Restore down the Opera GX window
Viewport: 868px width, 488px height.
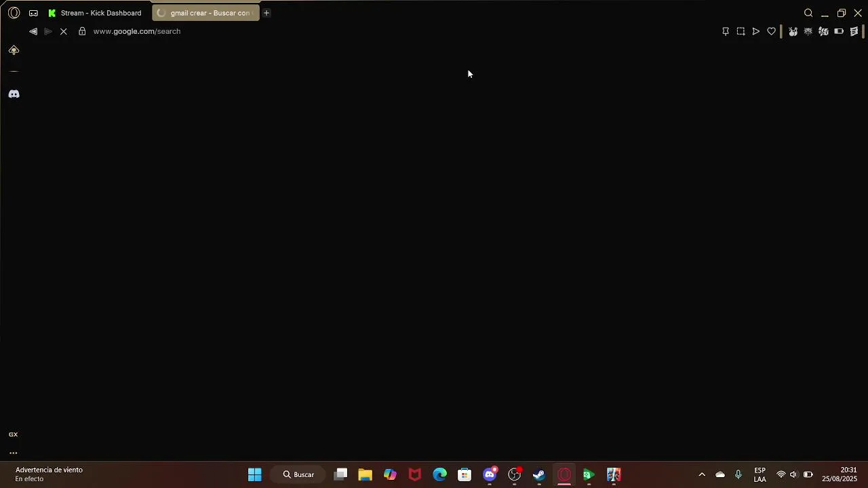click(x=842, y=13)
